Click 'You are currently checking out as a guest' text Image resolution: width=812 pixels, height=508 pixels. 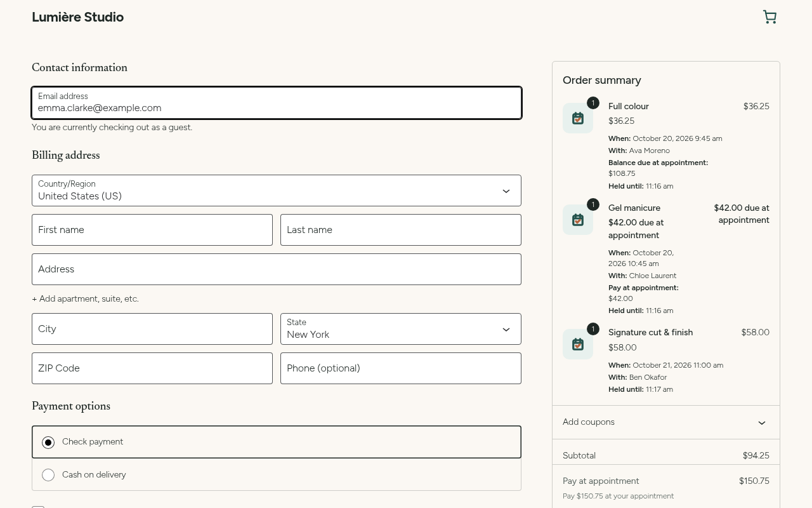coord(112,128)
